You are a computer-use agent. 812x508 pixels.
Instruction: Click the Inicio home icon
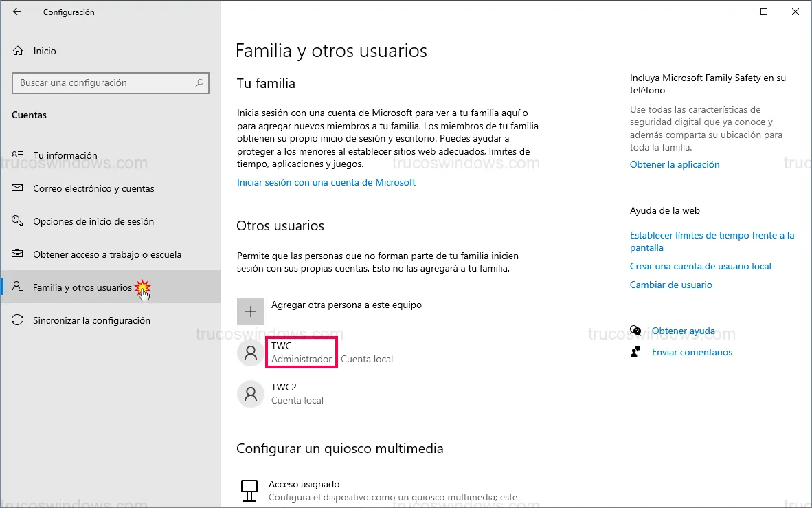(19, 51)
